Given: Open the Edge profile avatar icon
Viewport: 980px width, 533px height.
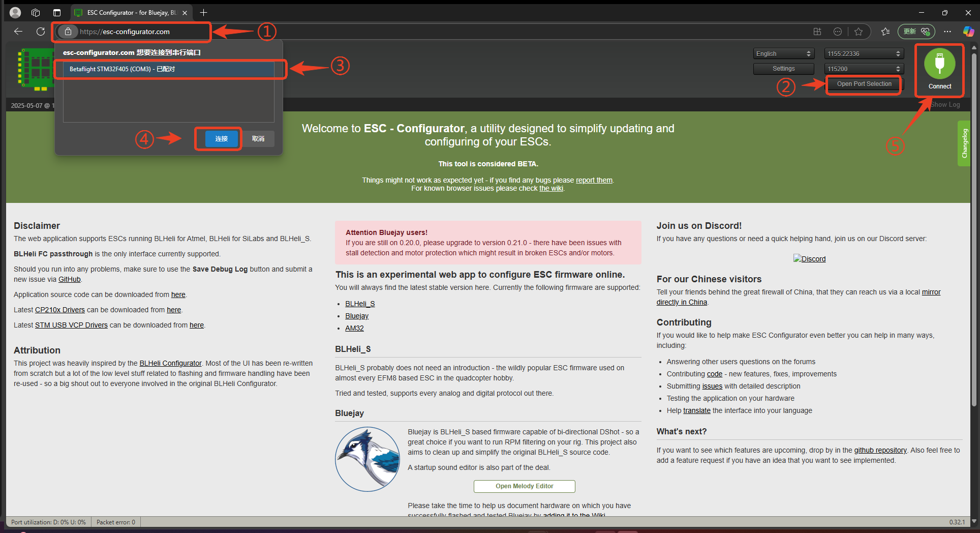Looking at the screenshot, I should (x=15, y=12).
